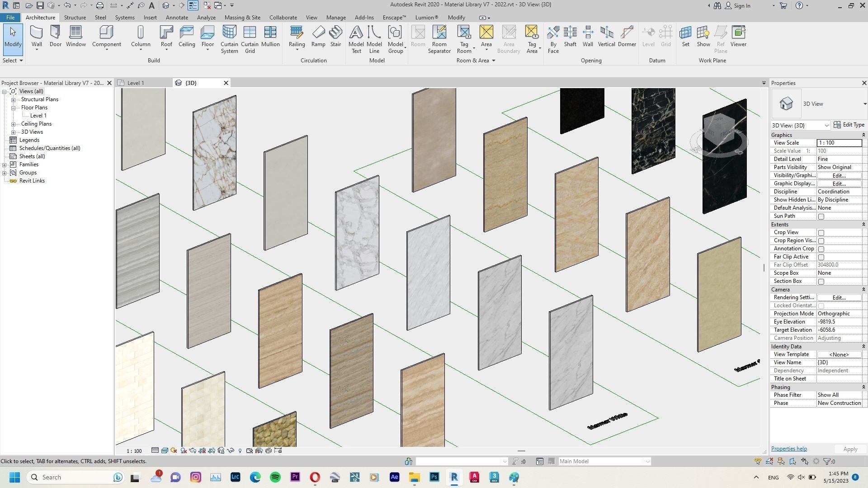The height and width of the screenshot is (488, 868).
Task: Select the Wall tool
Action: point(36,36)
